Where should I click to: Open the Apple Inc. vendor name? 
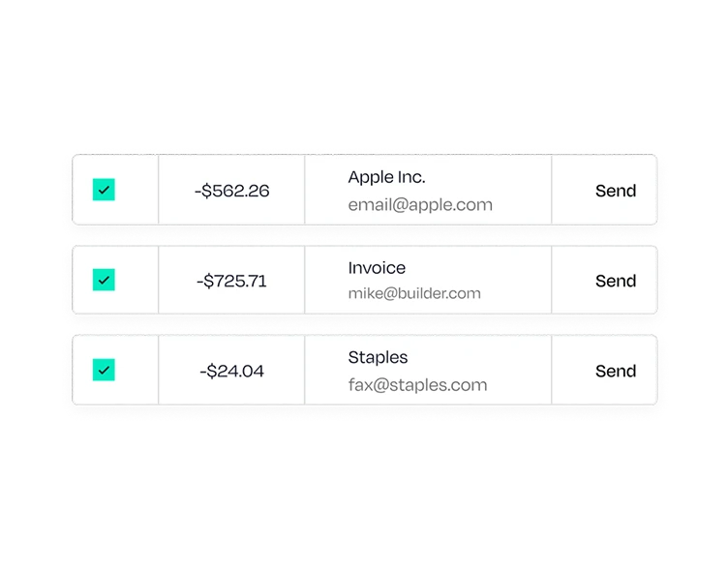click(x=387, y=176)
